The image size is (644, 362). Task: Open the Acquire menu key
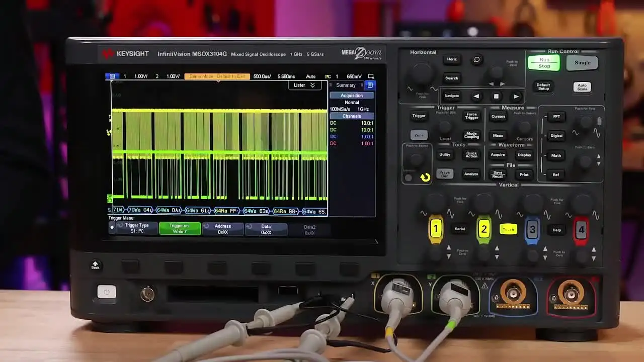click(498, 155)
